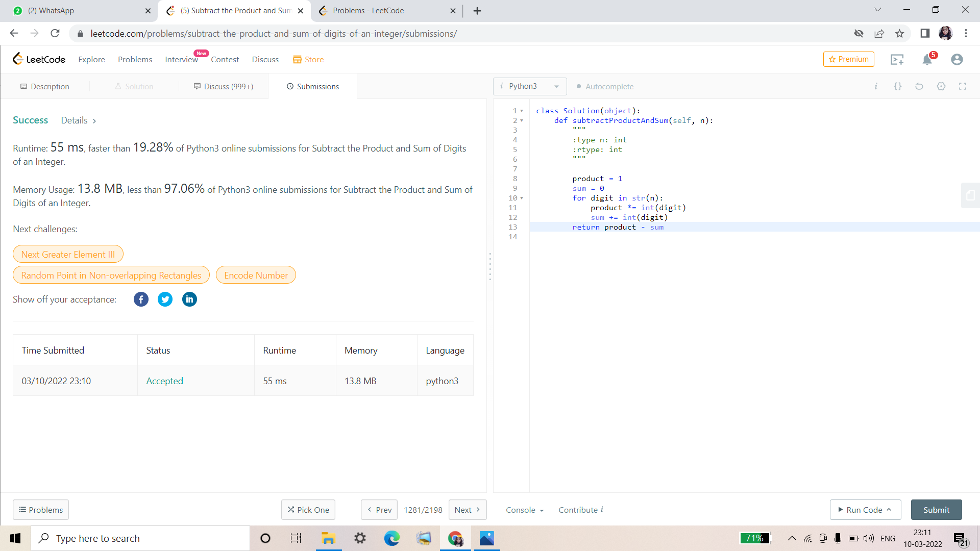Screen dimensions: 980x551
Task: Show hidden system tray icons
Action: (792, 538)
